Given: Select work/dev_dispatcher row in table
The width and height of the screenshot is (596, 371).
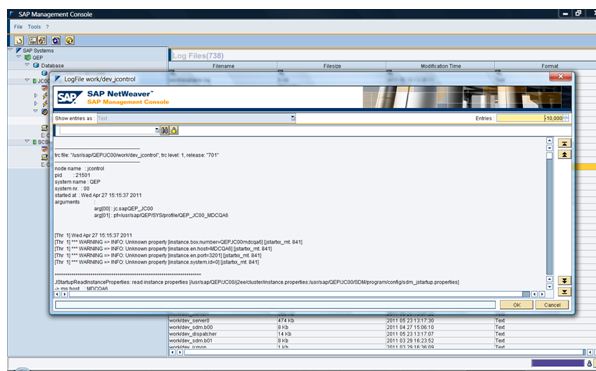Looking at the screenshot, I should coord(193,334).
